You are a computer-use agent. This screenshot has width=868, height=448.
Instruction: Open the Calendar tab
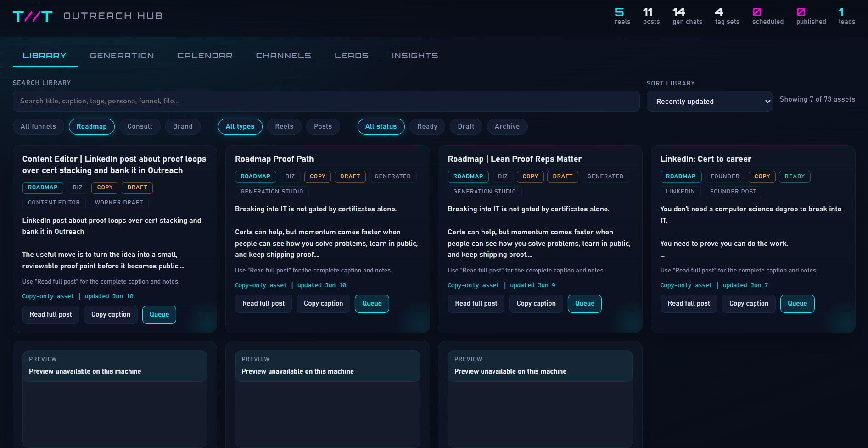click(x=205, y=56)
